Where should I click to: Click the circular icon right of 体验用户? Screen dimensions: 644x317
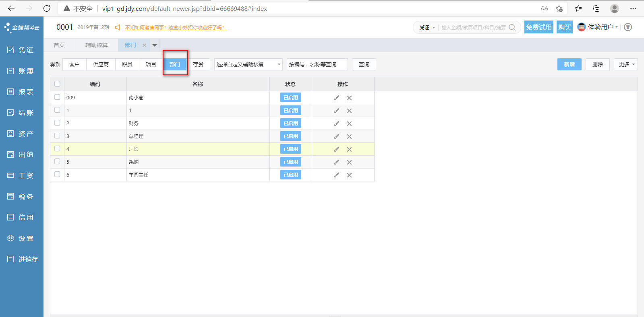(x=628, y=27)
